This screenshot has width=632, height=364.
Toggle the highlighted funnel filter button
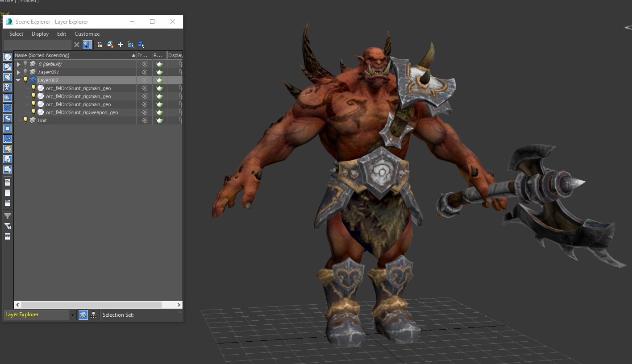[x=87, y=45]
